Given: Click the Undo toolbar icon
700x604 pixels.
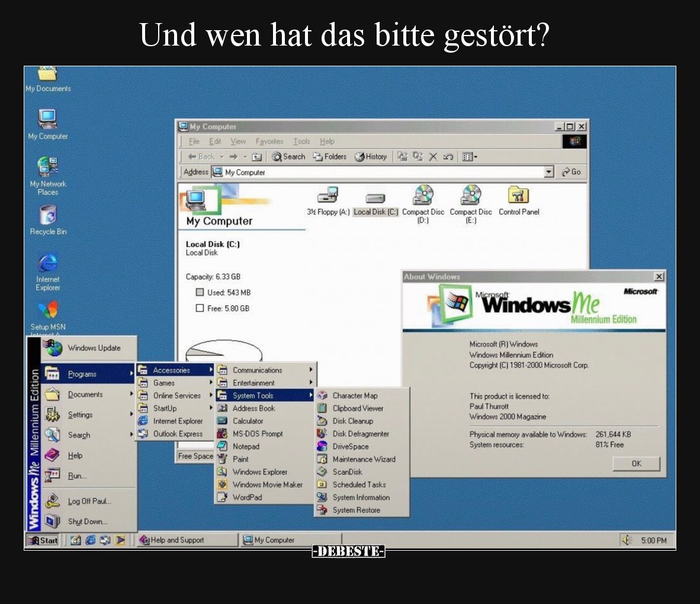Looking at the screenshot, I should pos(448,157).
